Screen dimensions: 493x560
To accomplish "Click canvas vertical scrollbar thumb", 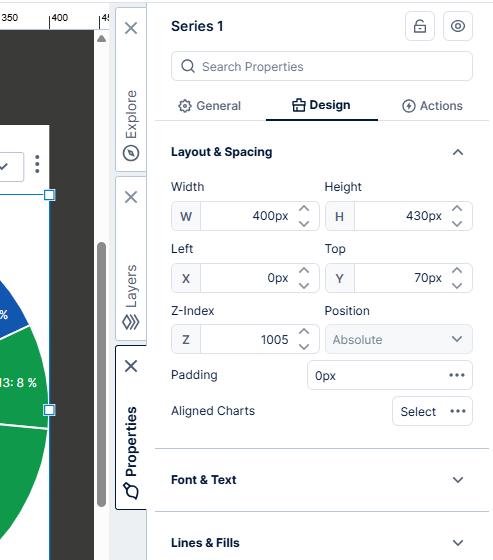I will 101,374.
